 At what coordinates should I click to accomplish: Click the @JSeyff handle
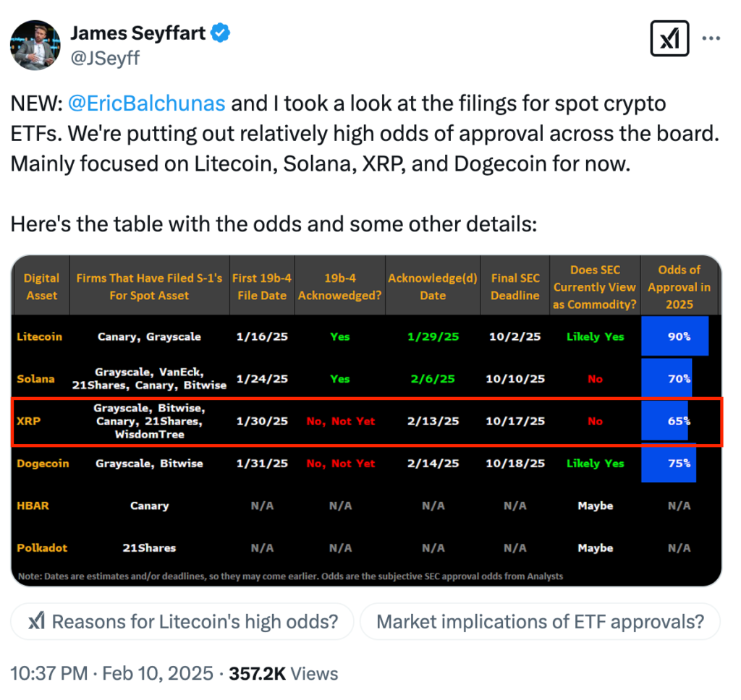click(104, 58)
